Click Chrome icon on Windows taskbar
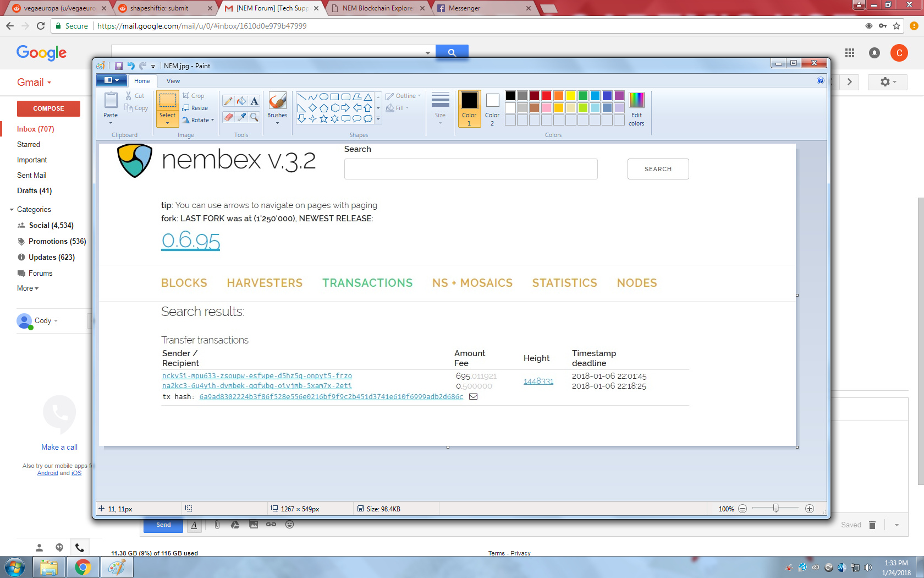 tap(83, 567)
